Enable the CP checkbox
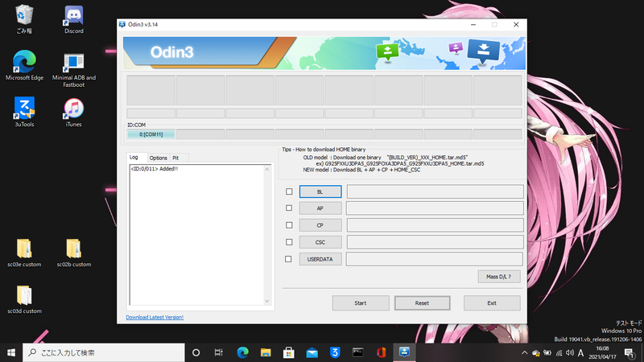The width and height of the screenshot is (644, 362). pos(289,225)
